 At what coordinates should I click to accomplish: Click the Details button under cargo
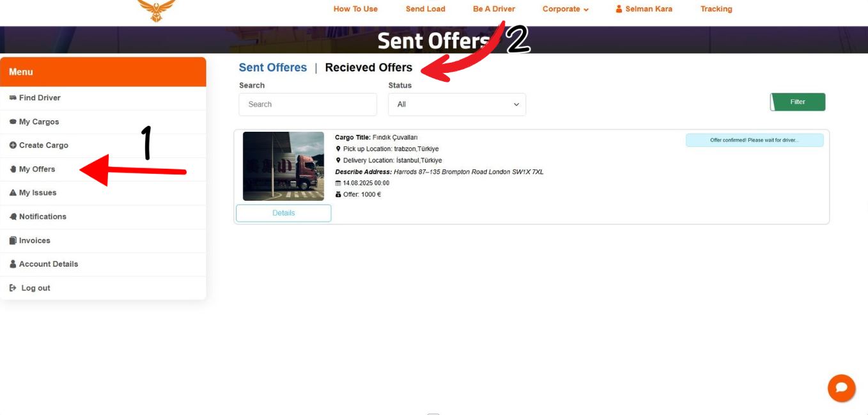(284, 213)
